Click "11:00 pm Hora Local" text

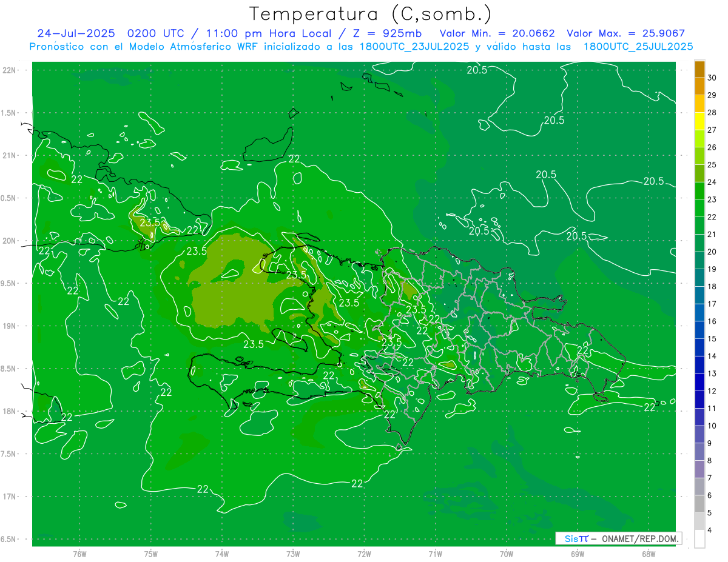point(268,33)
